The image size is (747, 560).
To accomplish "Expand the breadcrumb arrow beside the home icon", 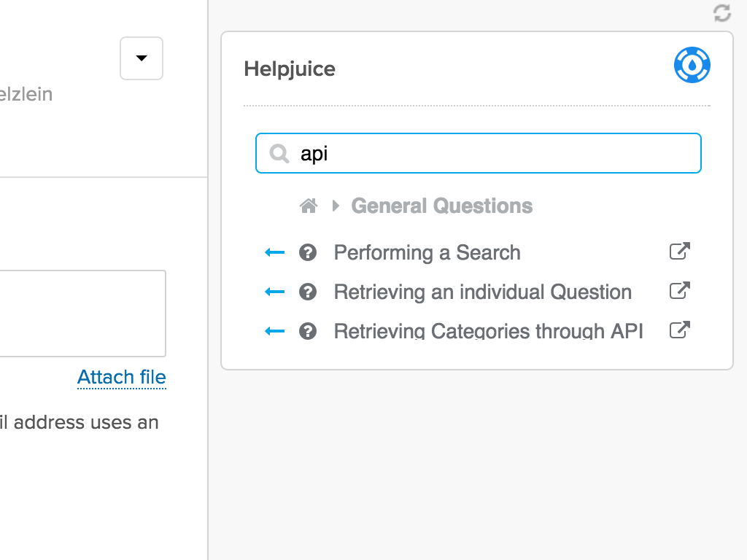I will pos(336,206).
